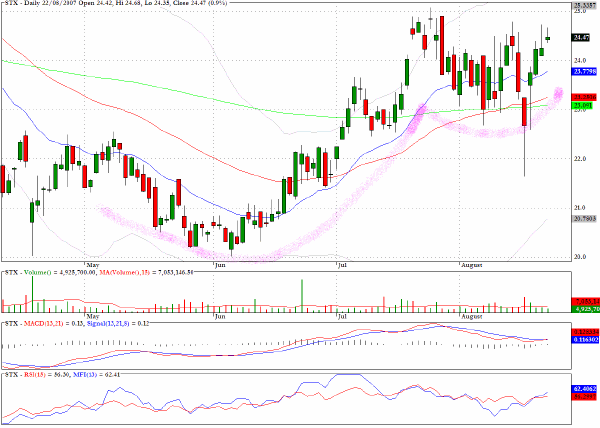The width and height of the screenshot is (600, 428).
Task: Click the Jun label under the volume panel
Action: [x=220, y=317]
